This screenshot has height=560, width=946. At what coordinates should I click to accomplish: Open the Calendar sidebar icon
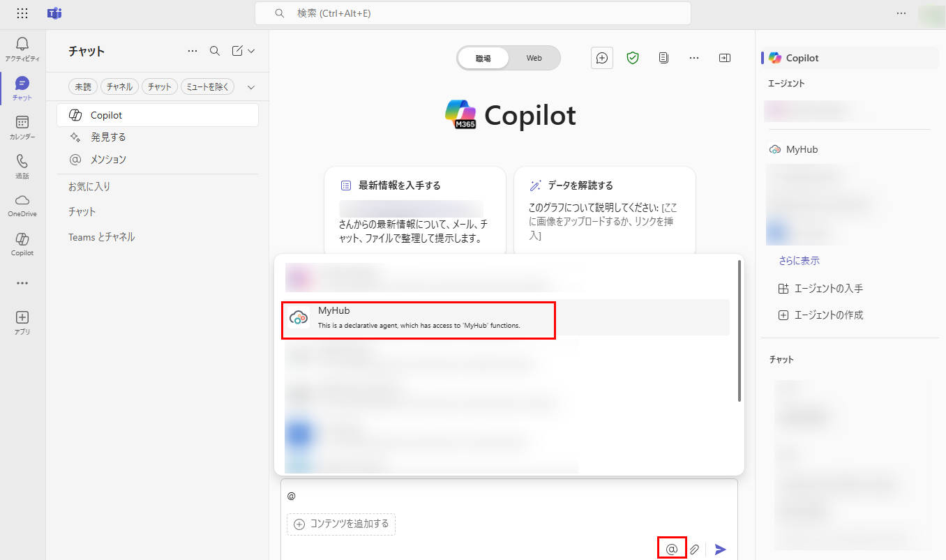[x=22, y=127]
